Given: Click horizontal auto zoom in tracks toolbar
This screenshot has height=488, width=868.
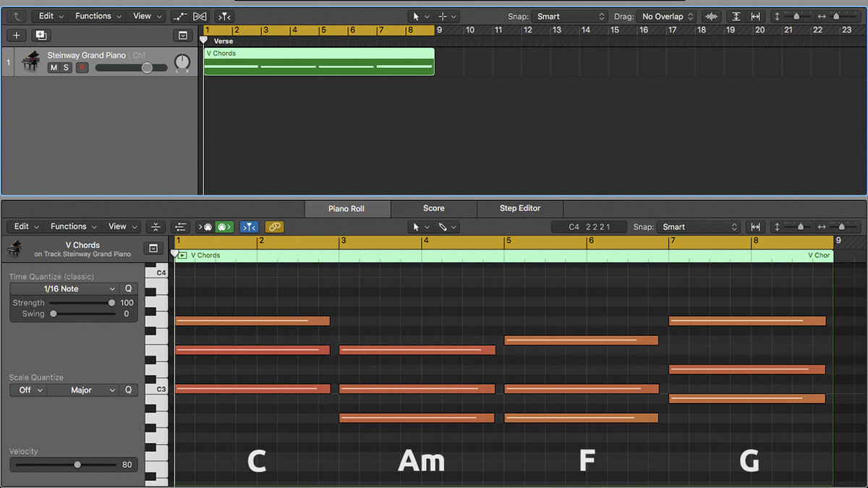Looking at the screenshot, I should point(755,16).
